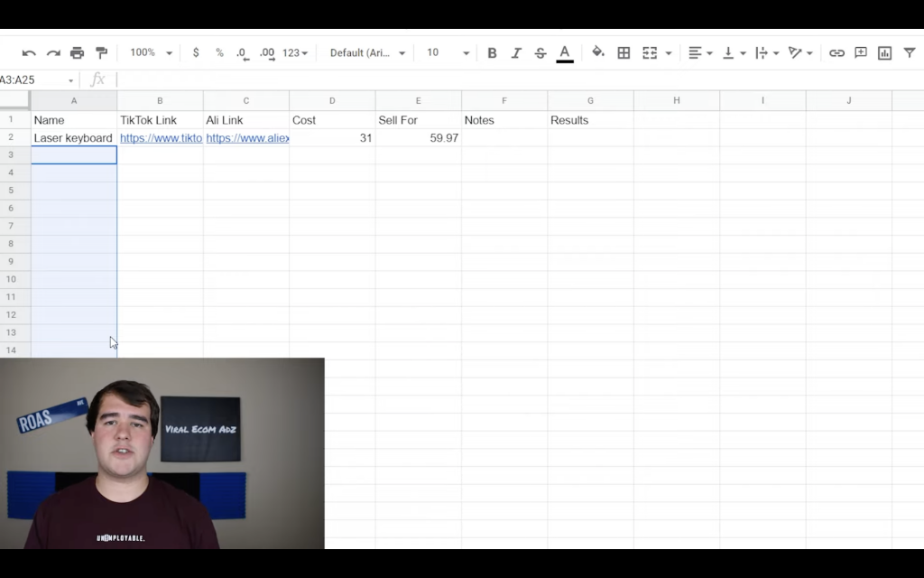Click the print icon

pos(78,53)
